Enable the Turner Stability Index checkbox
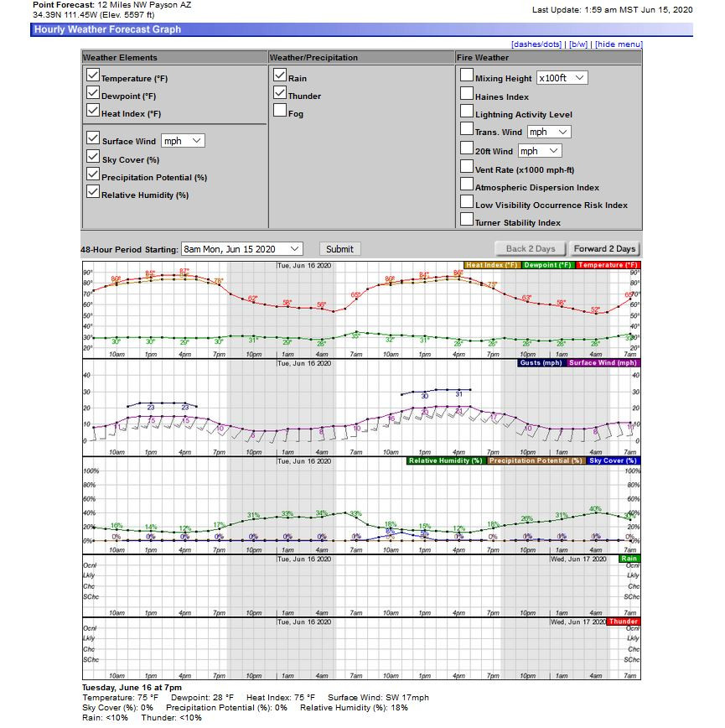The width and height of the screenshot is (725, 728). 467,219
